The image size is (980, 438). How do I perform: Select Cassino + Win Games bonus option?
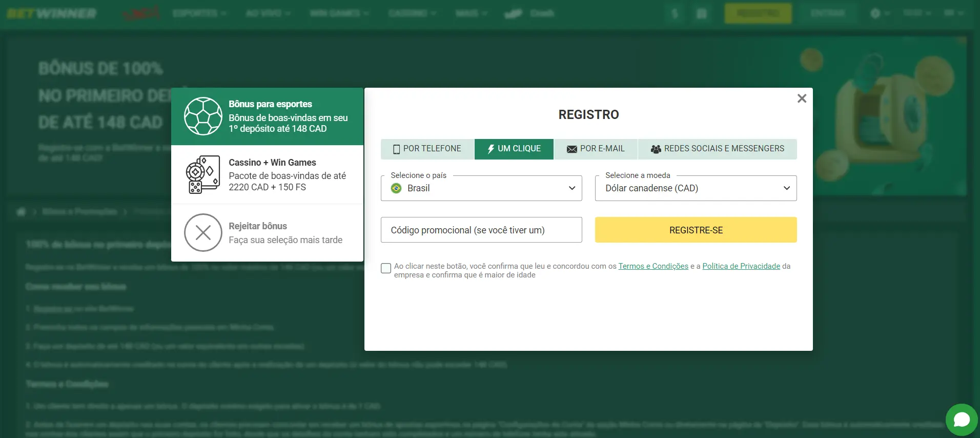267,175
